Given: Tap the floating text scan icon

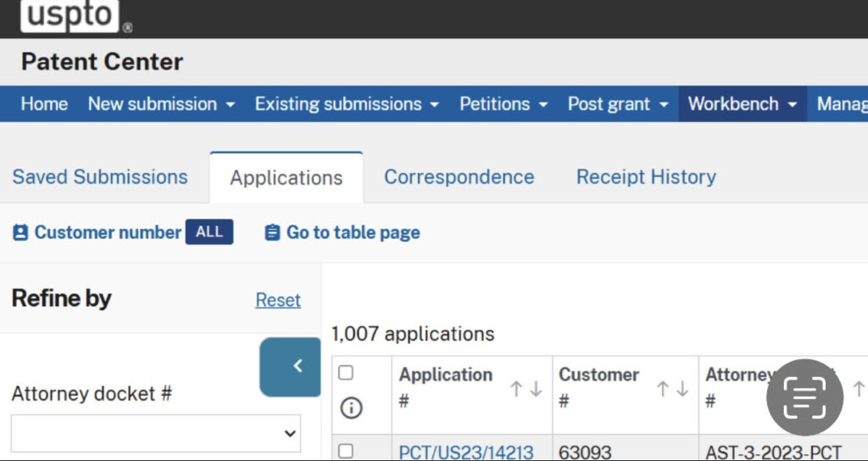Looking at the screenshot, I should (x=804, y=397).
